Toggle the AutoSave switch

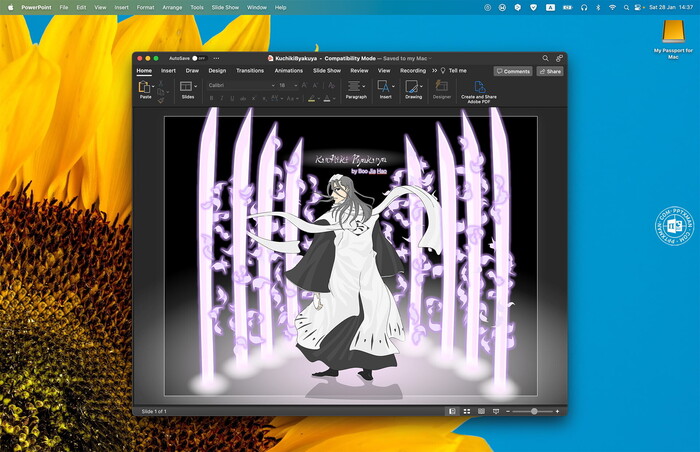click(x=199, y=58)
